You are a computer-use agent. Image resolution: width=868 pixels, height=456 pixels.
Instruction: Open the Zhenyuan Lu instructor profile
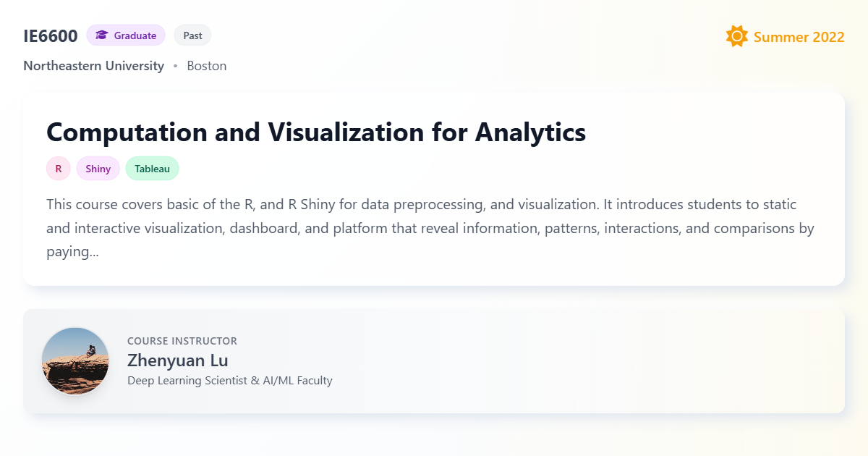tap(178, 360)
